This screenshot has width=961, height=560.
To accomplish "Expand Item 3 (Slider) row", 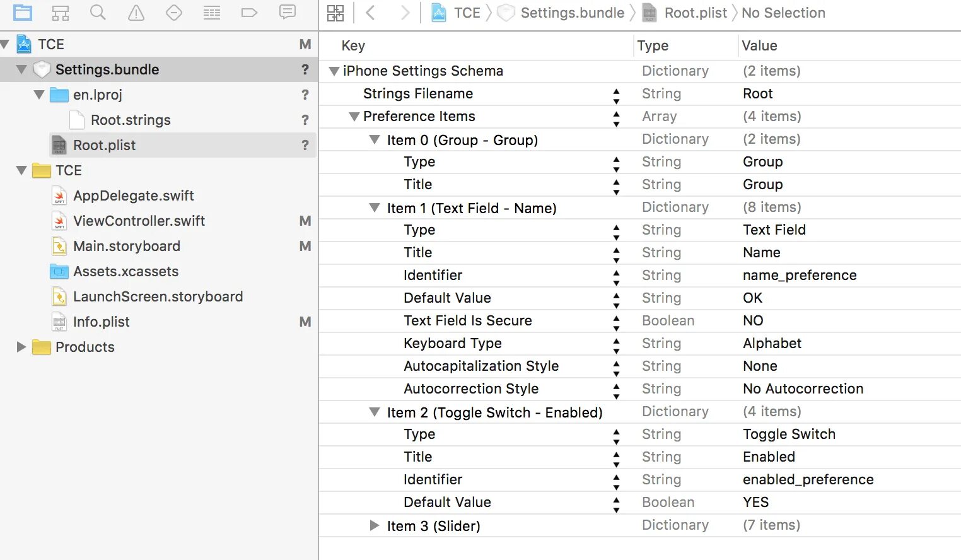I will 375,525.
